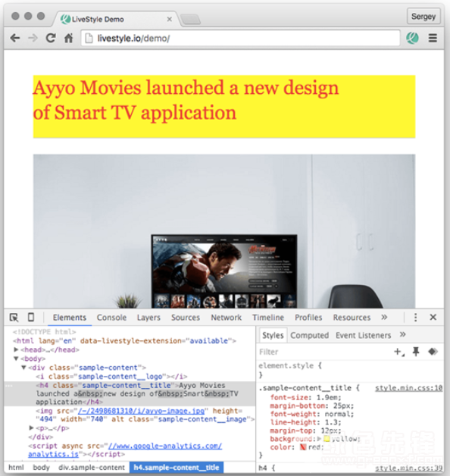The width and height of the screenshot is (450, 476).
Task: Open style.min.css:39 source link for h4
Action: 409,468
